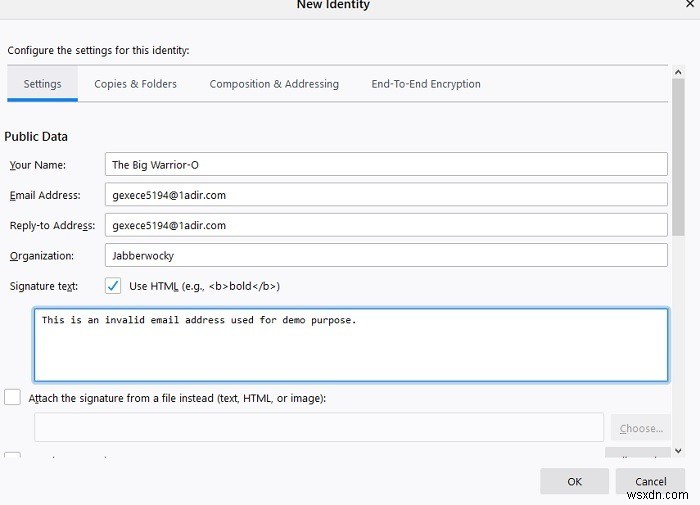Switch to the Settings tab
Image resolution: width=700 pixels, height=505 pixels.
(42, 84)
